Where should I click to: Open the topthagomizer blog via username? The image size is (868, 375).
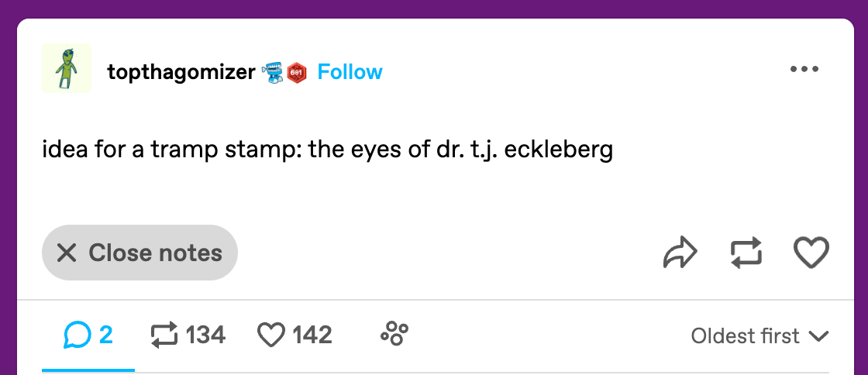[x=181, y=72]
